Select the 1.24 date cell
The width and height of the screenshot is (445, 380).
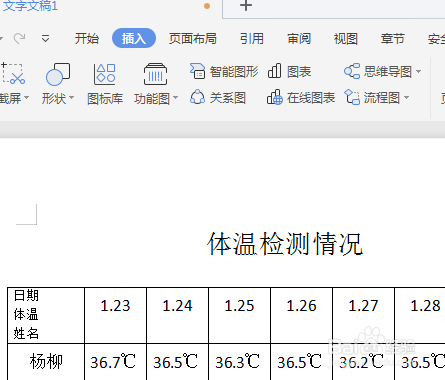(x=177, y=315)
